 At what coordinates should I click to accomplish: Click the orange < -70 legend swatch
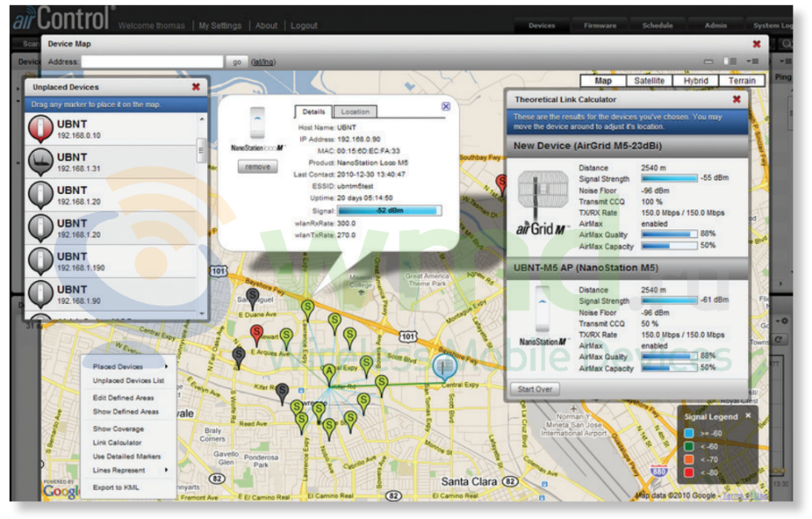tap(689, 460)
